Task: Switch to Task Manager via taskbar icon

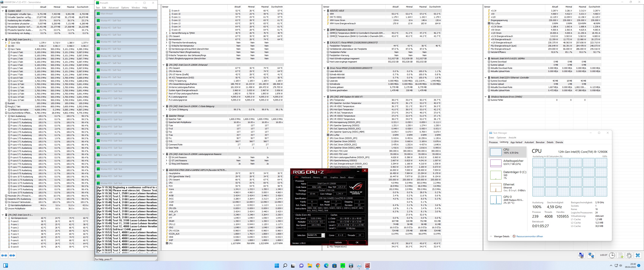Action: pos(359,265)
